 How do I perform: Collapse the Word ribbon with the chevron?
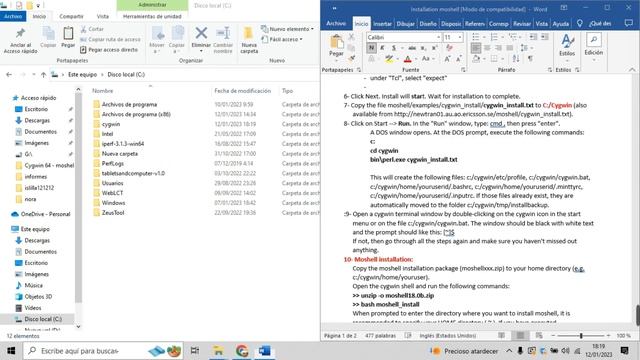[632, 70]
